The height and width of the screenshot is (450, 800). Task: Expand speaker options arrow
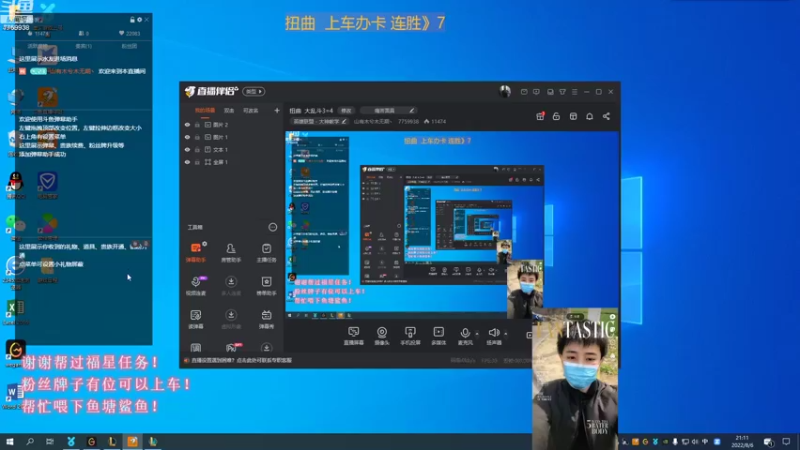506,334
